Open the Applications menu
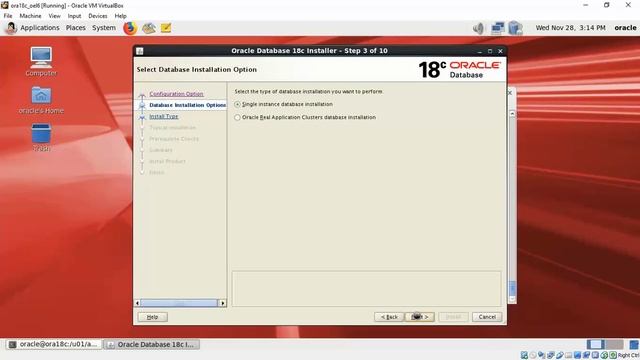The height and width of the screenshot is (360, 640). point(40,28)
